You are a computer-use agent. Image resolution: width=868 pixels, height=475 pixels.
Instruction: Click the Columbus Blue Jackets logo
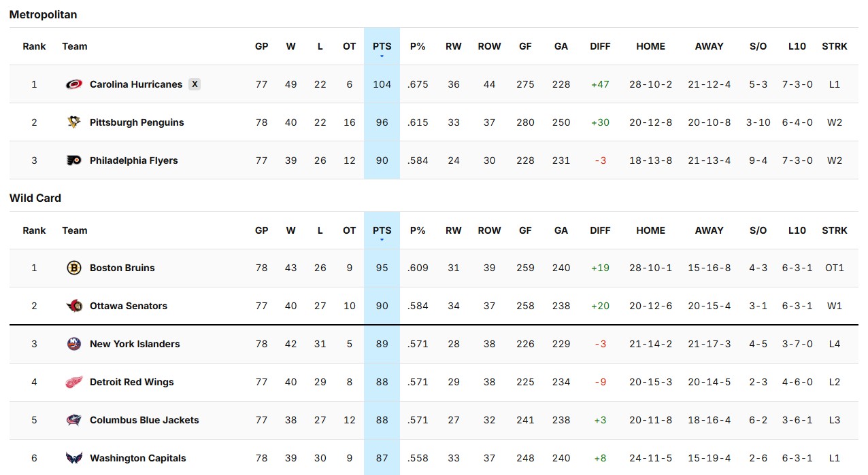tap(73, 420)
